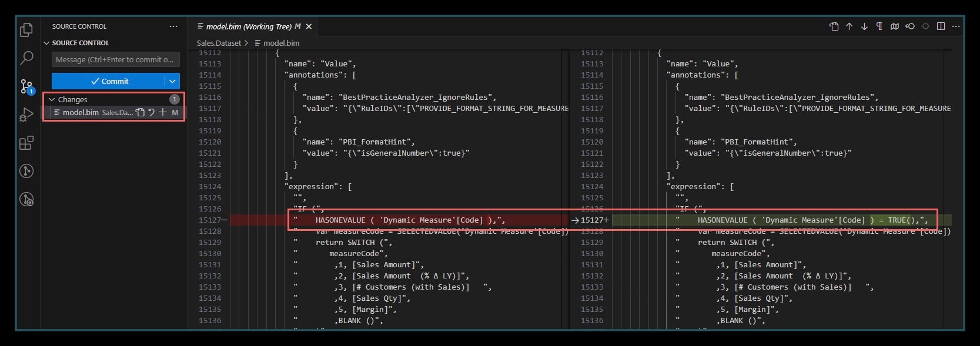Click "PBI_FormatHint" text in left pane
The width and height of the screenshot is (980, 346).
coord(376,142)
